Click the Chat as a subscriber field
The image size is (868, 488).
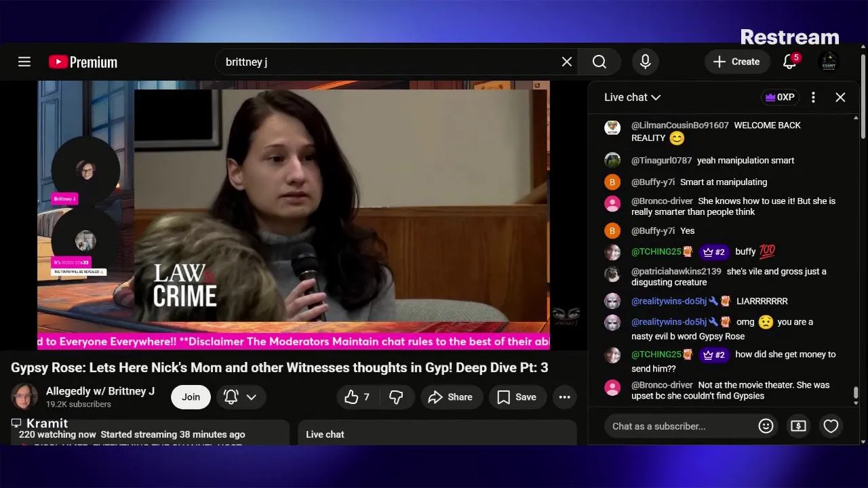click(679, 426)
